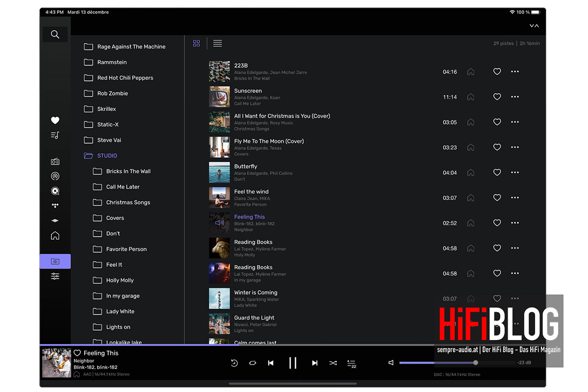Click the Neighbor album name in the now-playing bar

coord(84,361)
